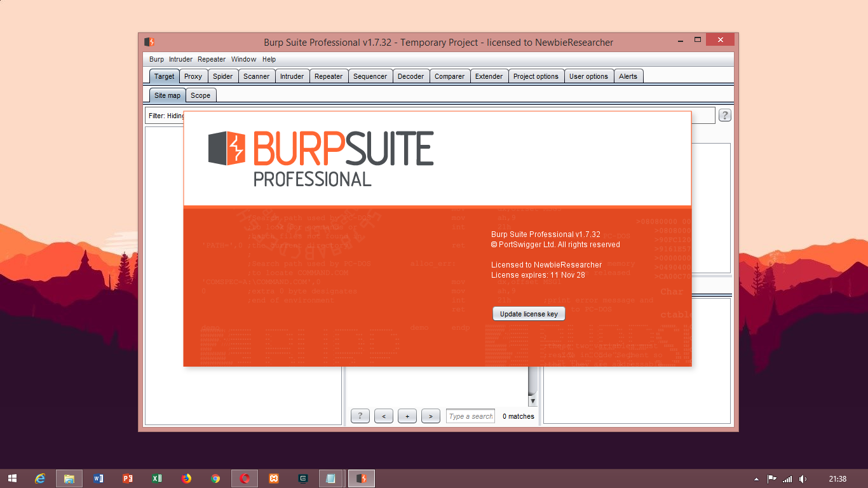Click '© PortSwigger Ltd. All rights reserved' text

[x=555, y=245]
